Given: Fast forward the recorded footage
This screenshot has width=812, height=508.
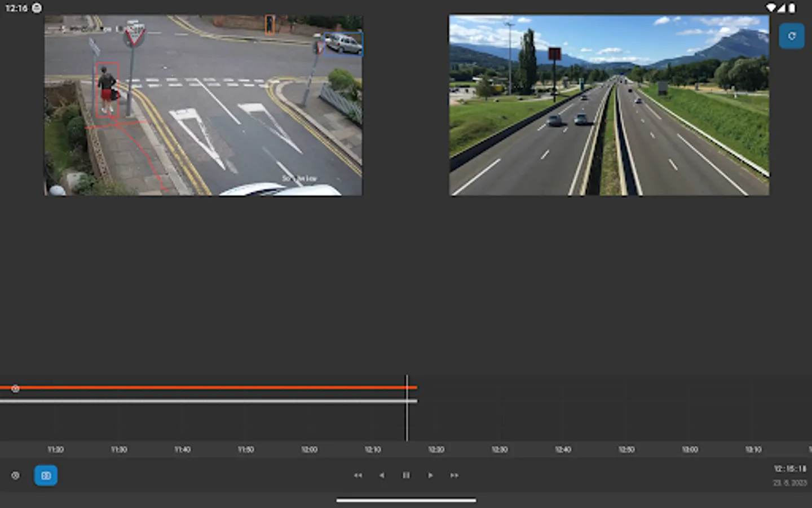Looking at the screenshot, I should (454, 475).
